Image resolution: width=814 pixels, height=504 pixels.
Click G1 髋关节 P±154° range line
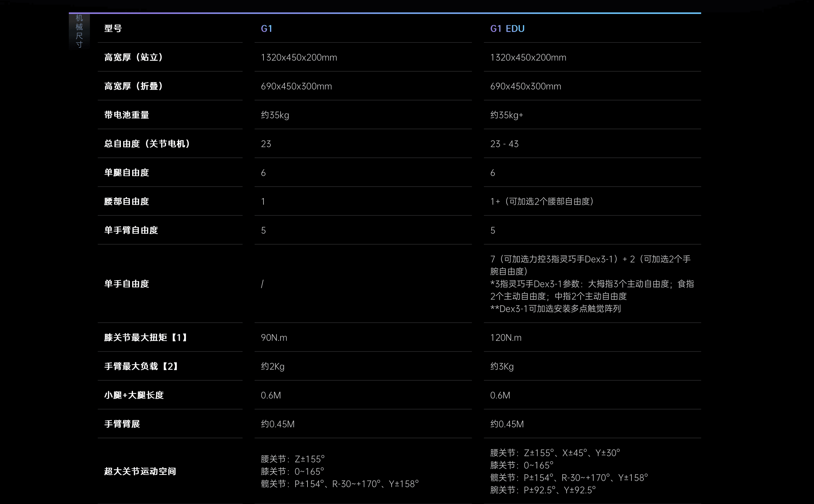click(x=340, y=484)
